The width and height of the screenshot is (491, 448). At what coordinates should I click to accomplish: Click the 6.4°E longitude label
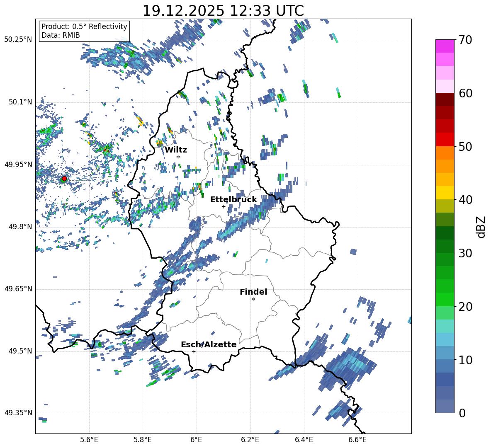tap(304, 440)
